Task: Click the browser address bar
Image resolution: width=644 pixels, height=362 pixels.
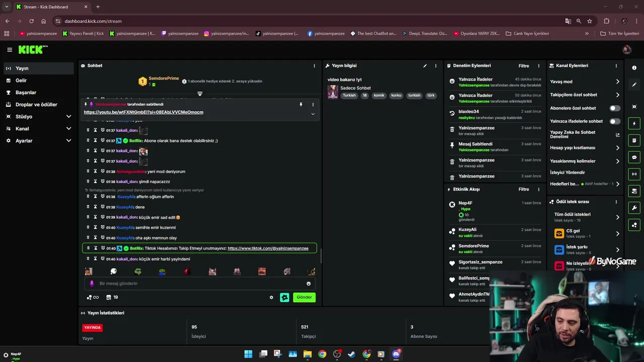Action: 312,21
